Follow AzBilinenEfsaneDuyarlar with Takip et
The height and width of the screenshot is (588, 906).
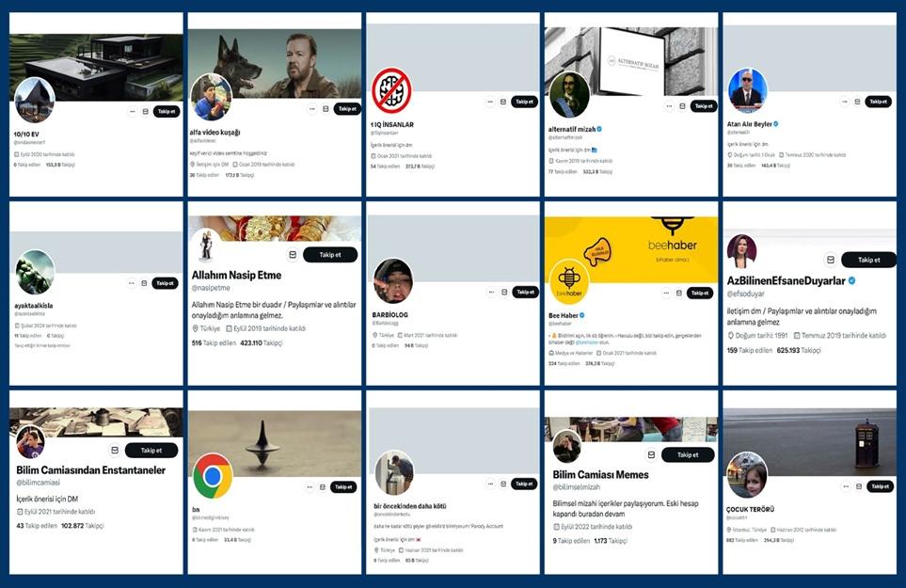tap(868, 260)
